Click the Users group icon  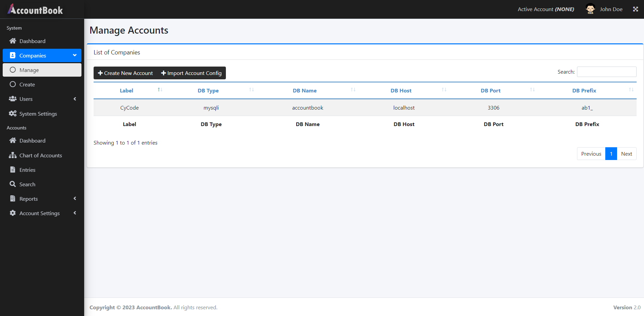(13, 99)
